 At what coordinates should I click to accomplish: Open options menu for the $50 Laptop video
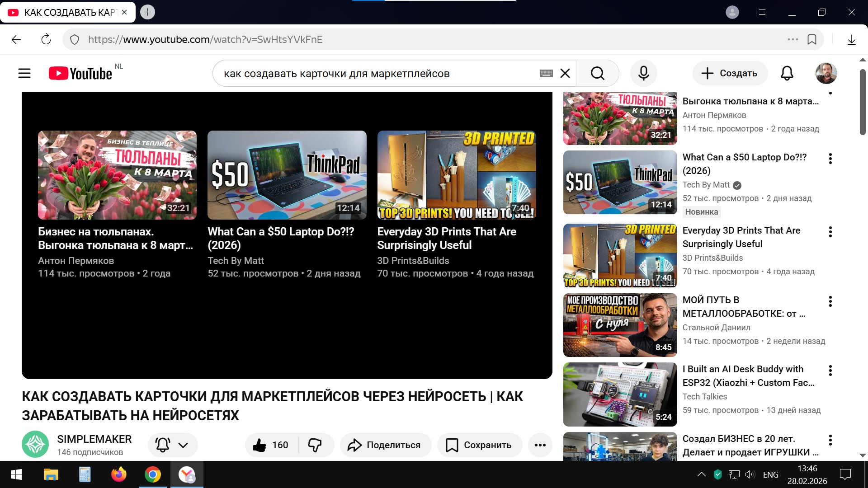click(830, 159)
